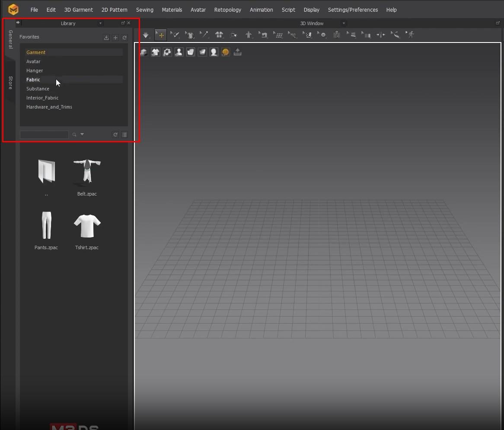Select Substance in Favorites list
Screen dimensions: 504x430
coord(74,89)
